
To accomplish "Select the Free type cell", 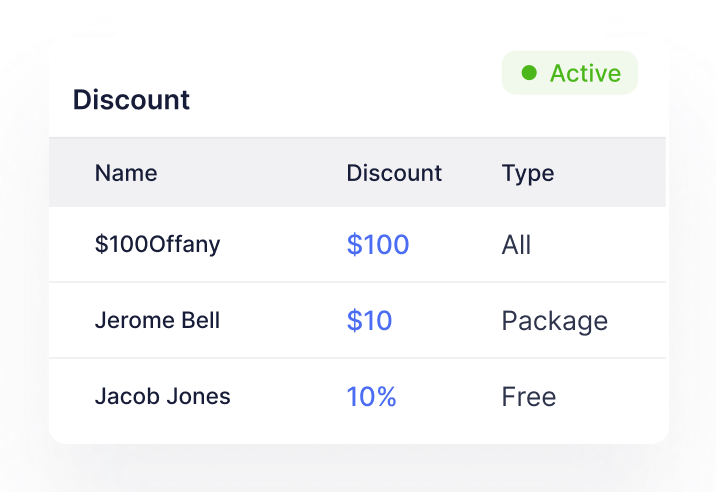I will pyautogui.click(x=528, y=397).
